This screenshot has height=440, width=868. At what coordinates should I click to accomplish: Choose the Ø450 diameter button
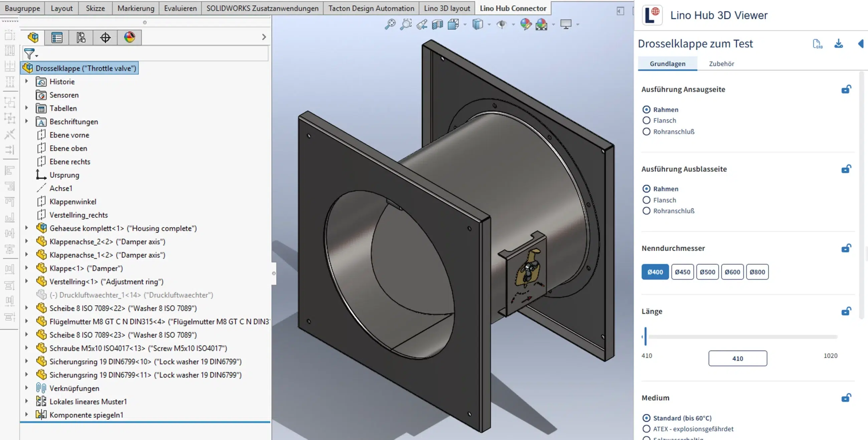click(682, 272)
